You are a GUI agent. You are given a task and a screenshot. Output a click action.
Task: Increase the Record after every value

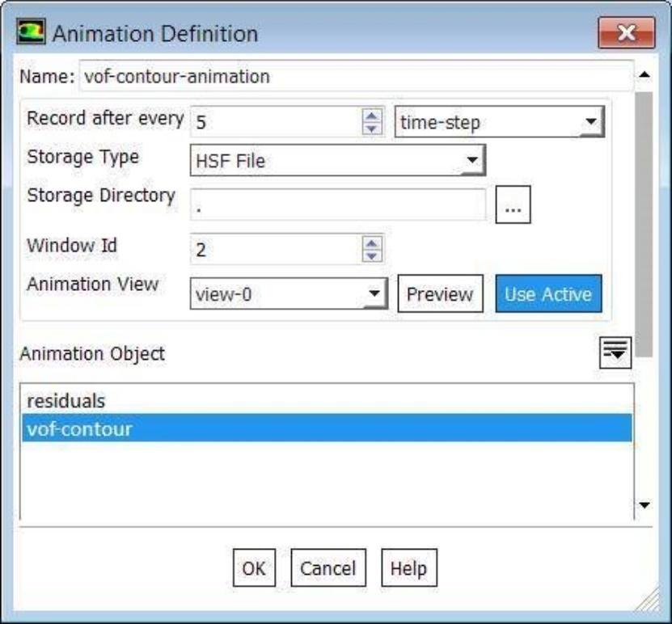point(371,116)
